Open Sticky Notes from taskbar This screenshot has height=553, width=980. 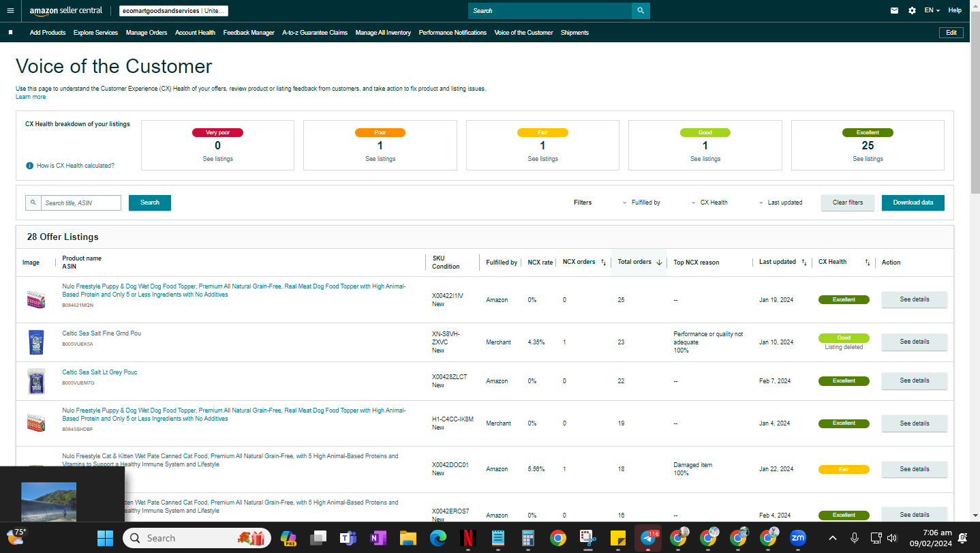617,538
